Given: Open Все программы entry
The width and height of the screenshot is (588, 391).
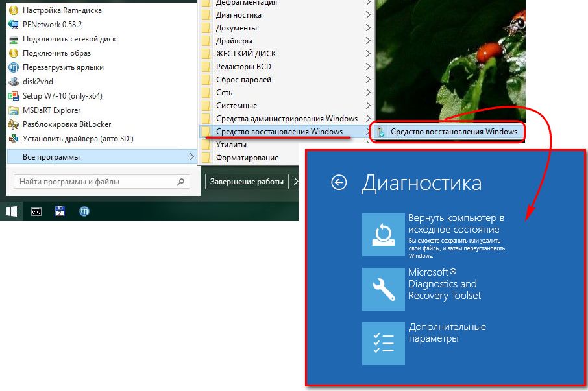Looking at the screenshot, I should click(x=103, y=156).
